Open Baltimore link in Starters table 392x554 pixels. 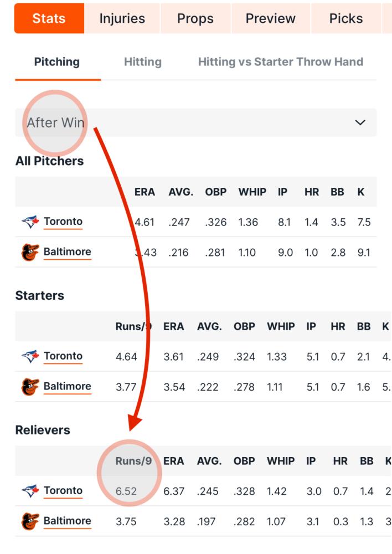coord(67,387)
